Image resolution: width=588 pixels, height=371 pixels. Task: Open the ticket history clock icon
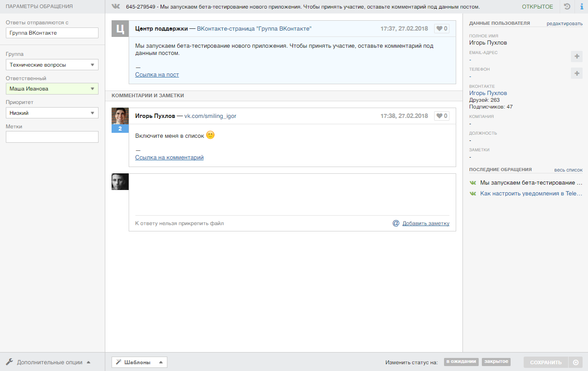[x=567, y=7]
